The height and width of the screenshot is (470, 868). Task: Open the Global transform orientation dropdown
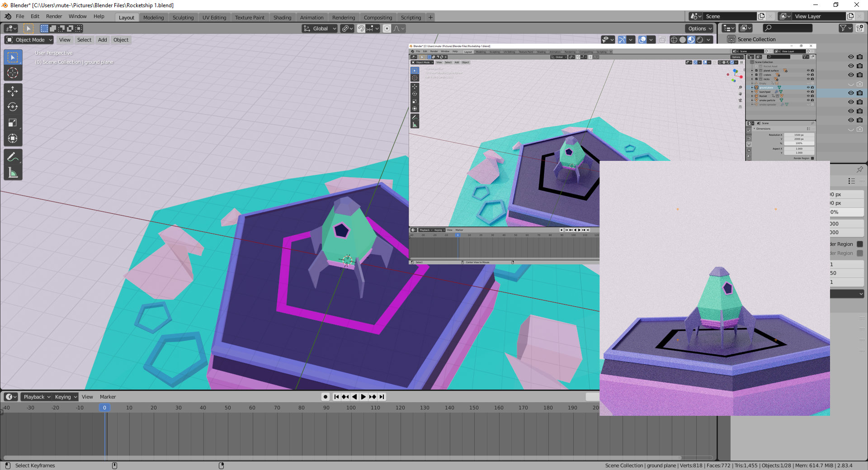[x=320, y=28]
